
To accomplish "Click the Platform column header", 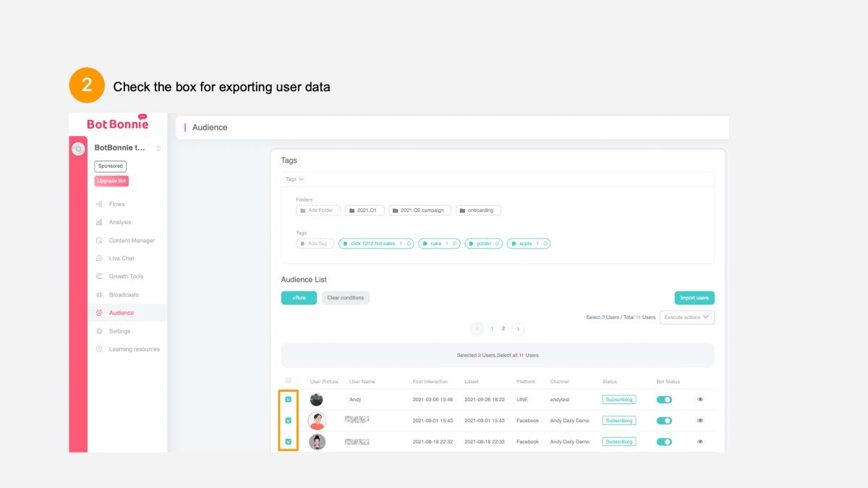I will pos(526,382).
